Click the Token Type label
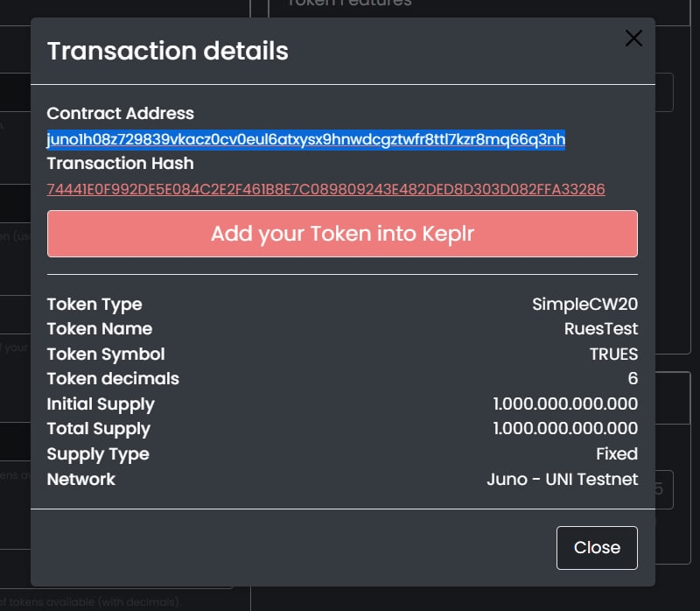Image resolution: width=700 pixels, height=611 pixels. pos(94,304)
